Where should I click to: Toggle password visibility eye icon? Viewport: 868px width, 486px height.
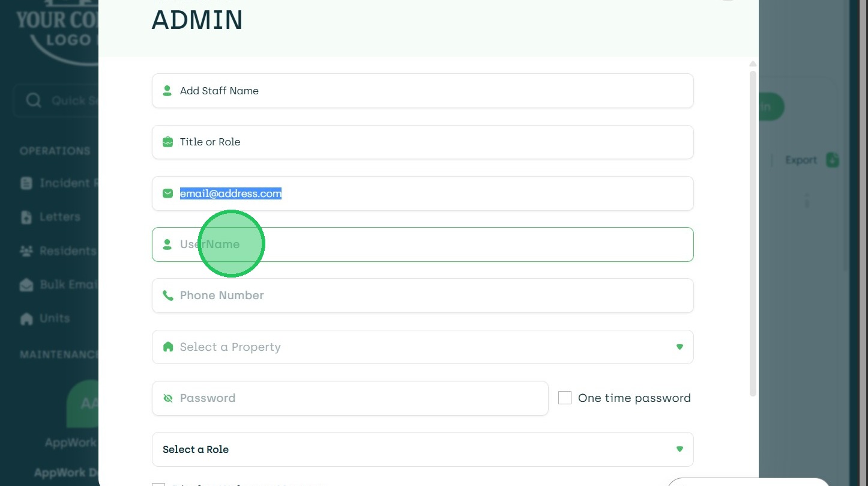(x=167, y=398)
